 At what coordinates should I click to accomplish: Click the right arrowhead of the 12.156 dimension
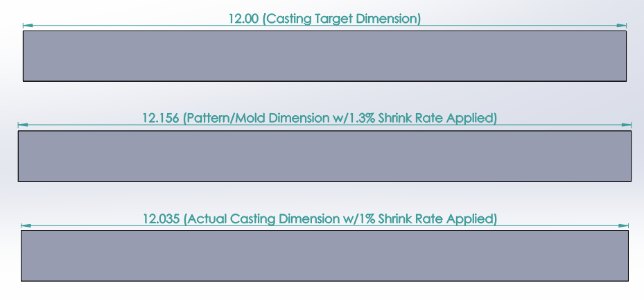(x=627, y=125)
